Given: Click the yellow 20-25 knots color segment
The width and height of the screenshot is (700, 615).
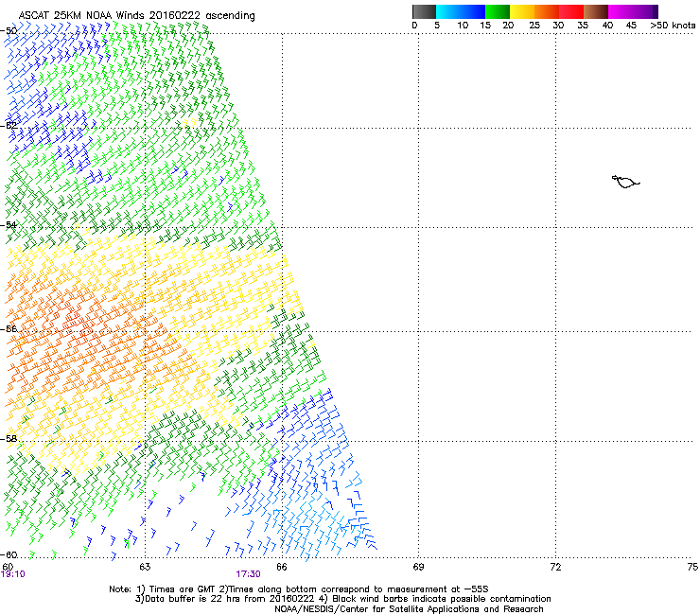Looking at the screenshot, I should coord(522,11).
